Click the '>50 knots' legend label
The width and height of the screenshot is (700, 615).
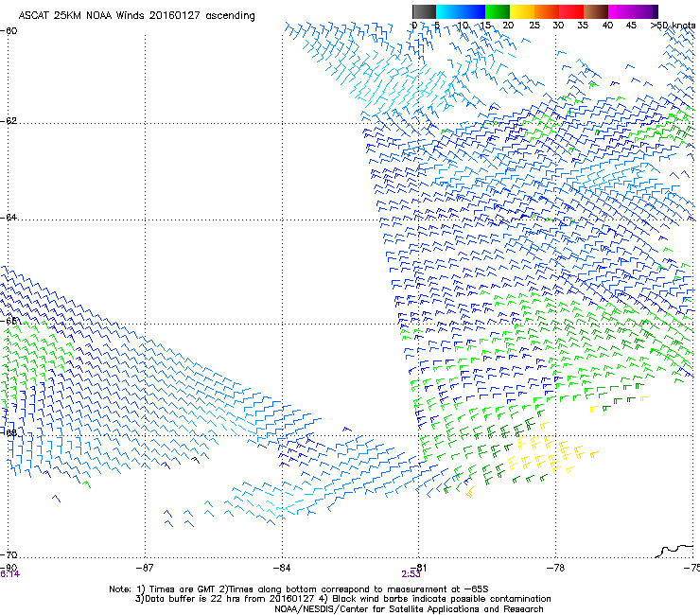coord(673,26)
